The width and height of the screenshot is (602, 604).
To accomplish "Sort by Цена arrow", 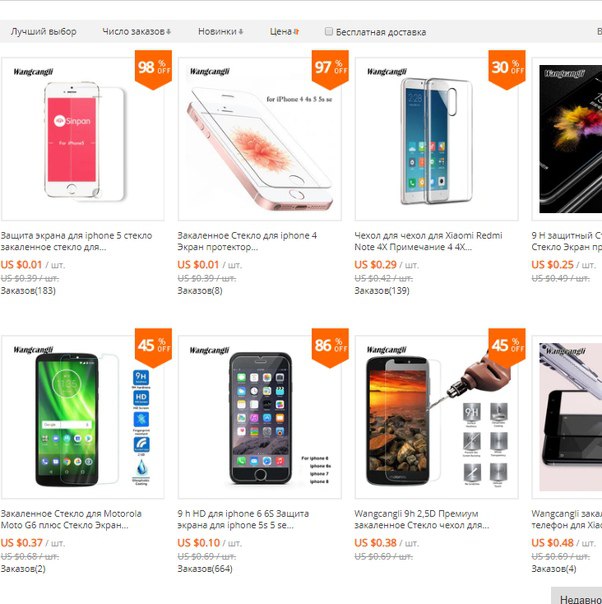I will [296, 32].
